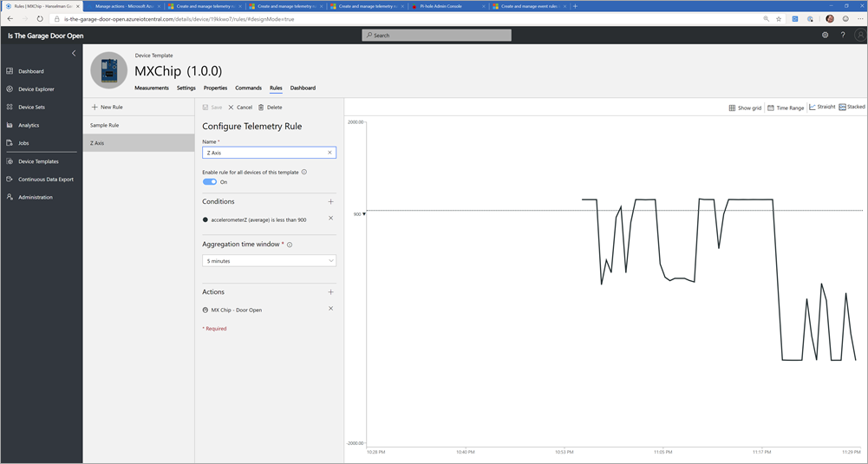
Task: Open the help question mark icon
Action: (843, 36)
